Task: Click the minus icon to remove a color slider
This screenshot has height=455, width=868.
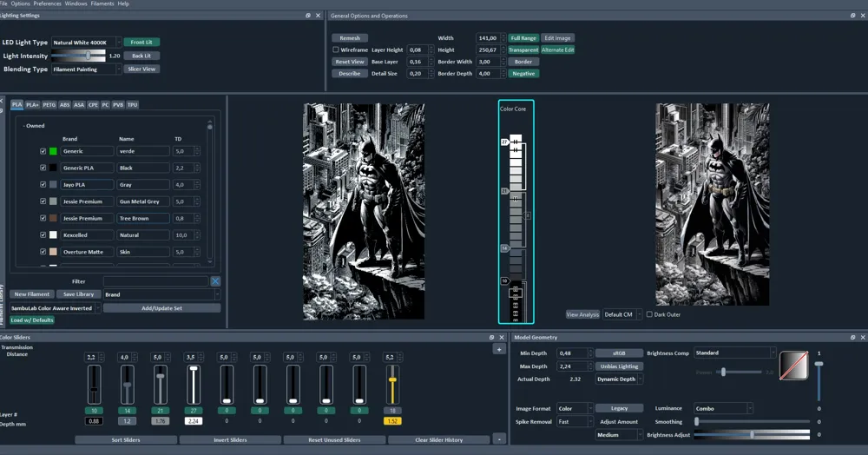Action: pyautogui.click(x=499, y=439)
